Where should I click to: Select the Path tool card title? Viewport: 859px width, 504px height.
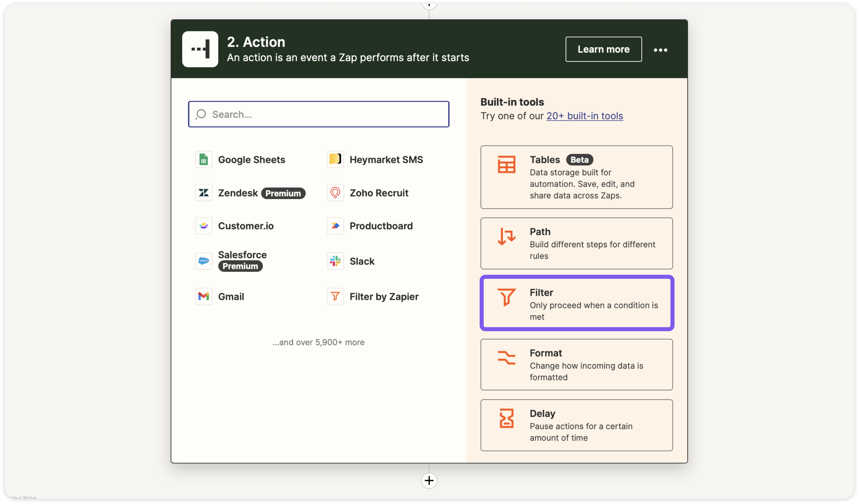click(540, 232)
